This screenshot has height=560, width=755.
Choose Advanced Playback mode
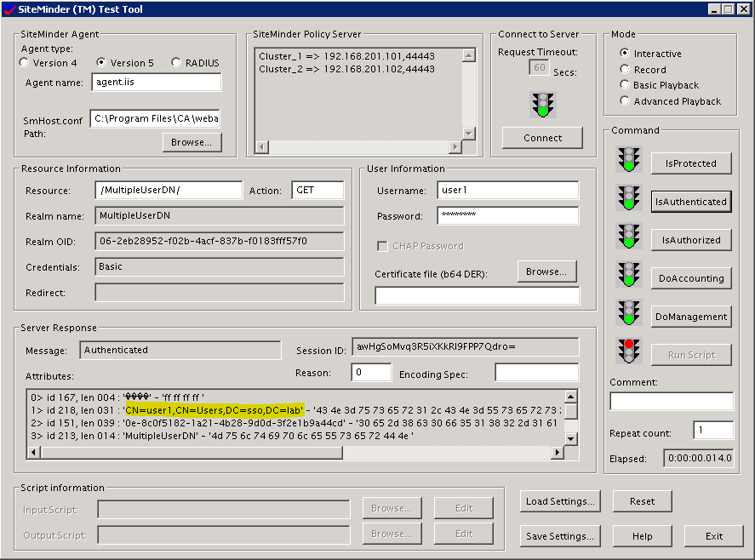(x=625, y=101)
